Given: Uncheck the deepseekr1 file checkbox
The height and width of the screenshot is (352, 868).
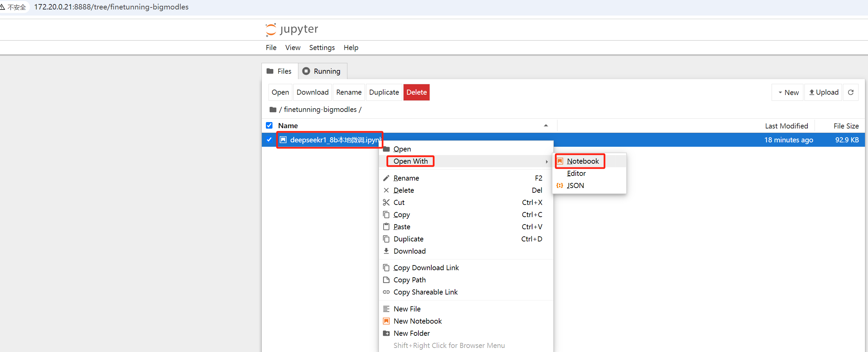Looking at the screenshot, I should point(269,140).
